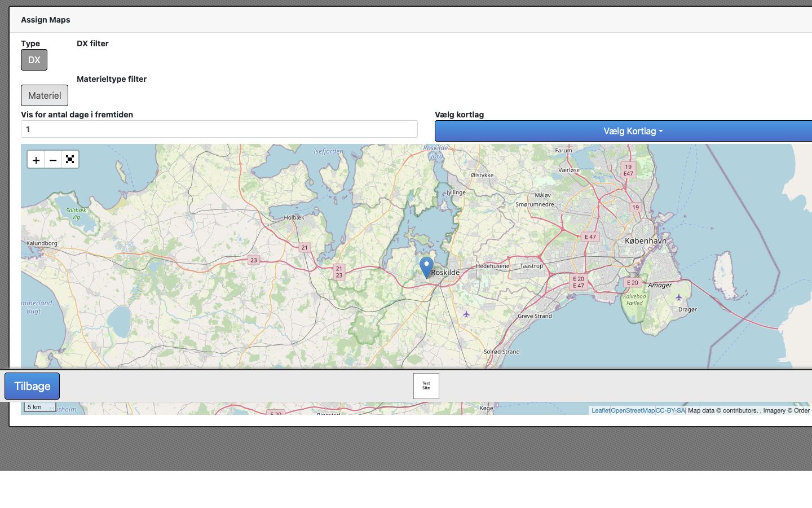
Task: Click the Hedehusene label on map
Action: [492, 266]
